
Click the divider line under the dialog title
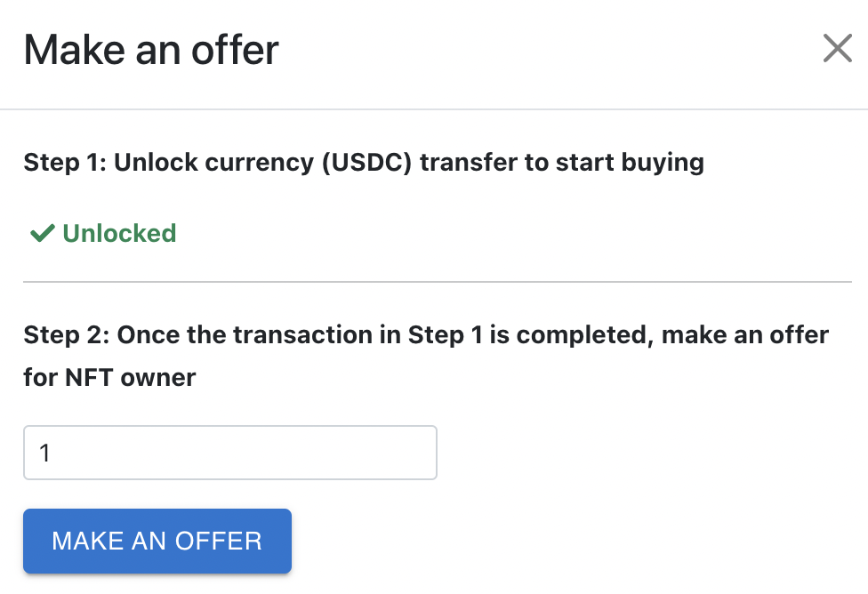(434, 109)
